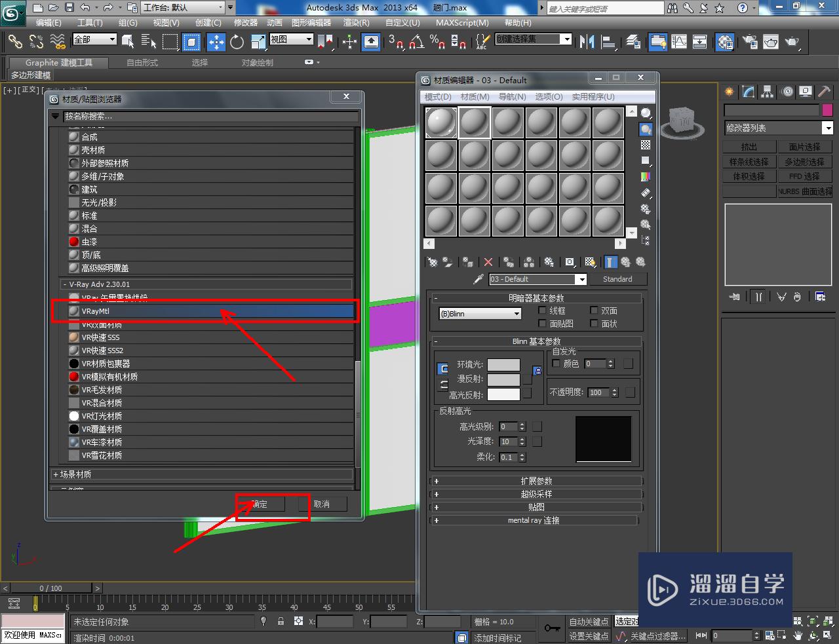Enable 面状 checkbox
Screen dimensions: 839x644
click(594, 324)
